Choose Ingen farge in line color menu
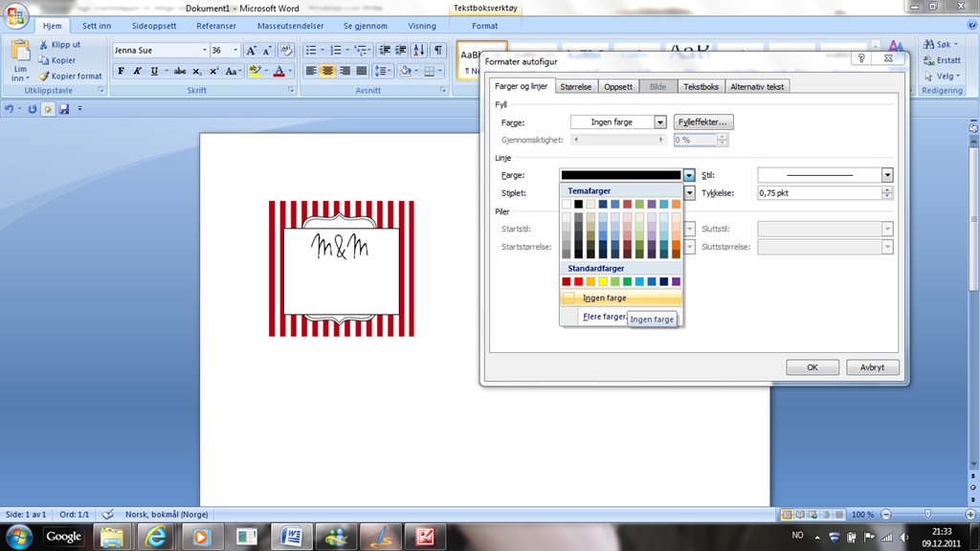This screenshot has width=980, height=551. click(605, 298)
